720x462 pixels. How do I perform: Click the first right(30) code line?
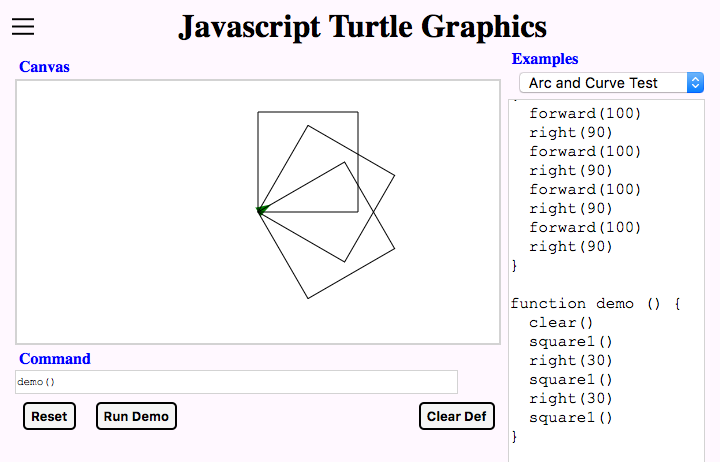pyautogui.click(x=571, y=361)
